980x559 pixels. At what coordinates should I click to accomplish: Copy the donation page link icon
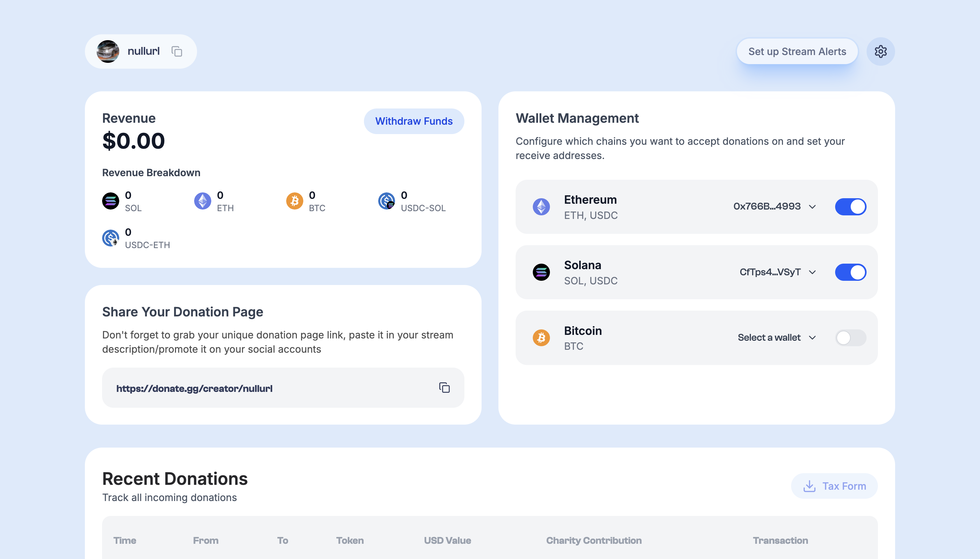[444, 388]
